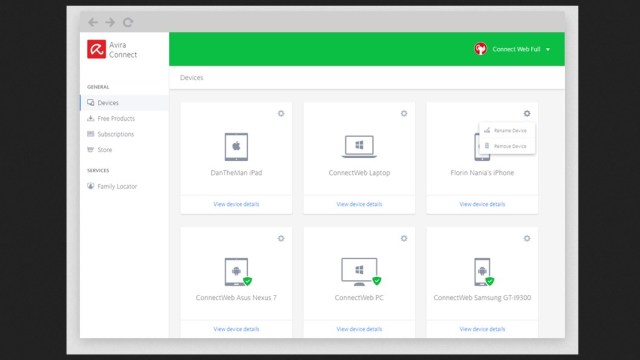Image resolution: width=640 pixels, height=360 pixels.
Task: Click the Florin Nania's iPhone device name
Action: point(482,173)
